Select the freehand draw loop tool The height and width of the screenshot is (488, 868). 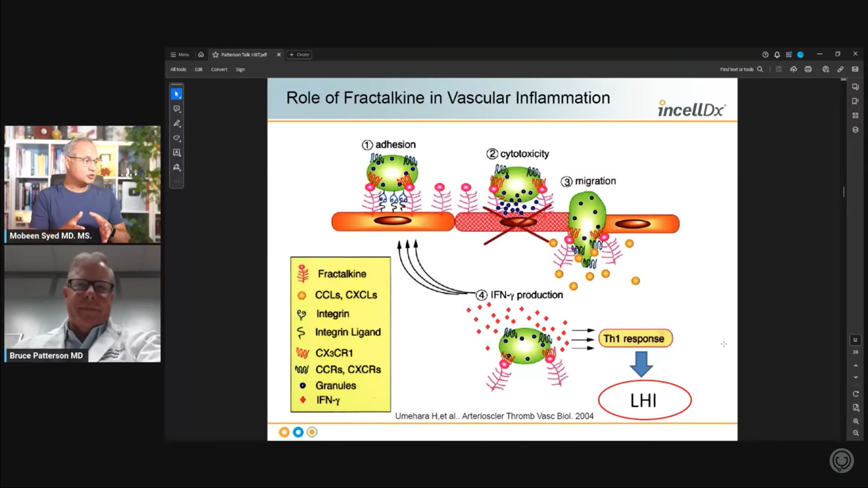[x=177, y=138]
